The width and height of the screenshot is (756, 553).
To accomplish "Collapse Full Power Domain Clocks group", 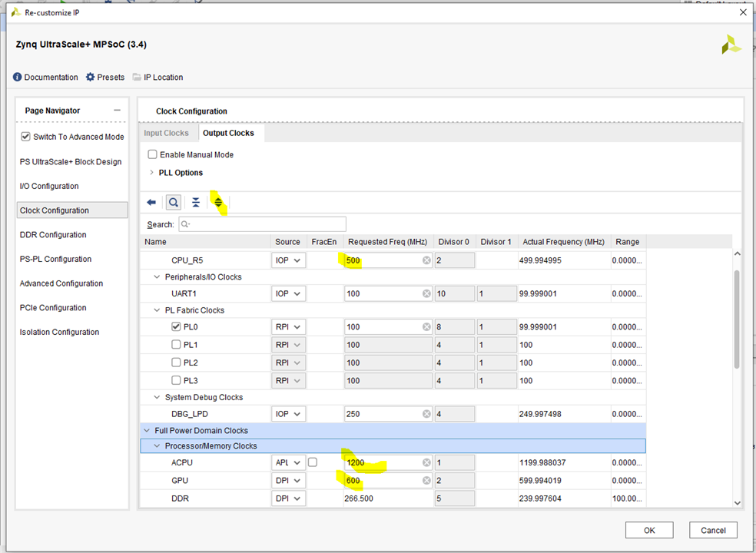I will tap(148, 431).
